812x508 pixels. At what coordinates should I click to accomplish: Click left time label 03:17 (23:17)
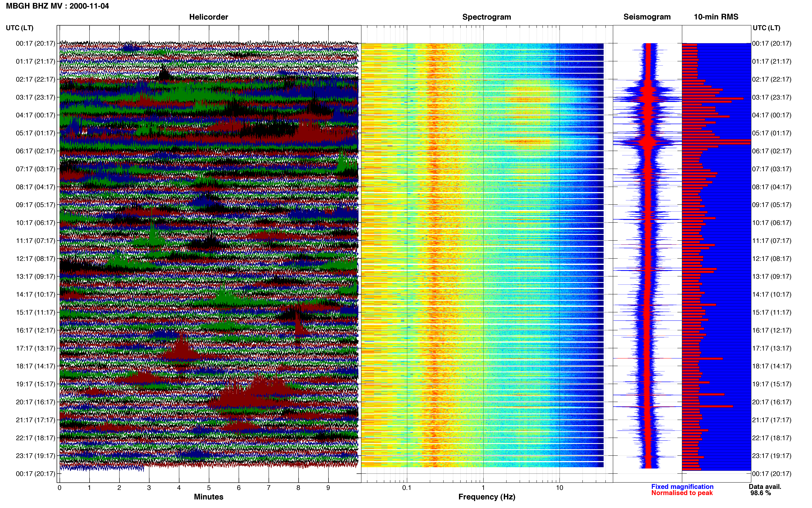tap(36, 97)
